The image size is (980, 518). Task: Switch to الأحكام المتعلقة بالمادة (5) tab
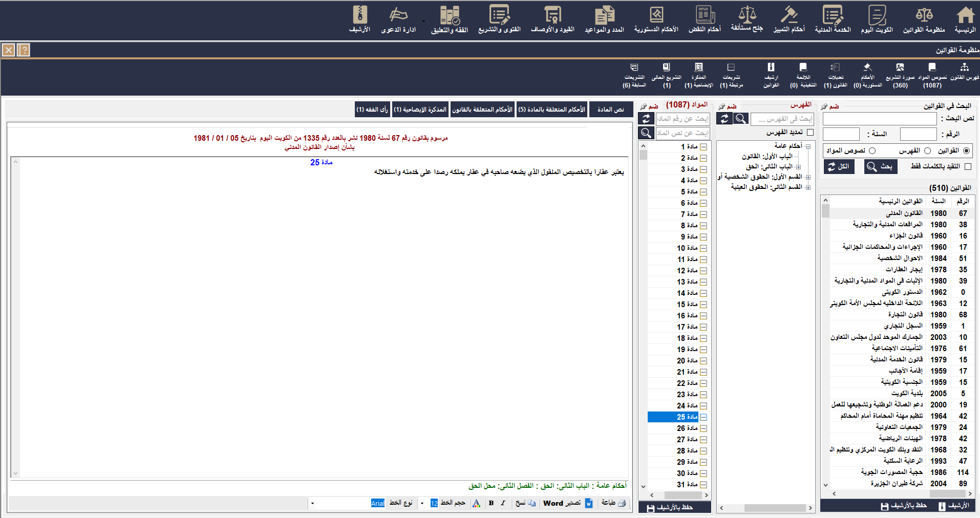click(x=551, y=110)
